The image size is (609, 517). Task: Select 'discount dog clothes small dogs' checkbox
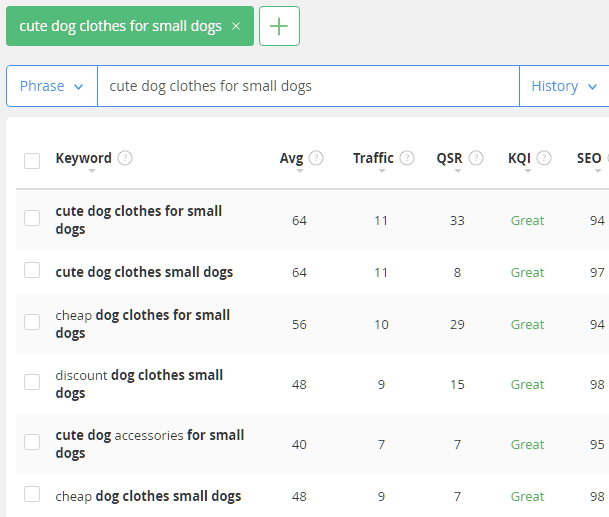point(32,382)
